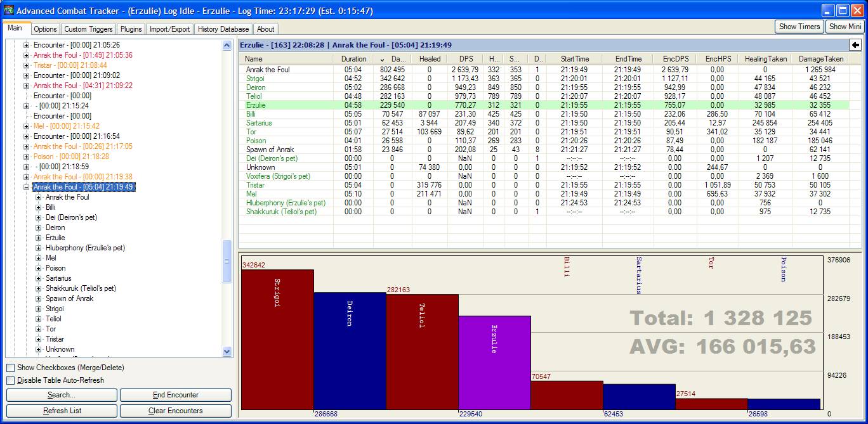Switch to the Options tab
Image resolution: width=868 pixels, height=424 pixels.
pos(45,29)
